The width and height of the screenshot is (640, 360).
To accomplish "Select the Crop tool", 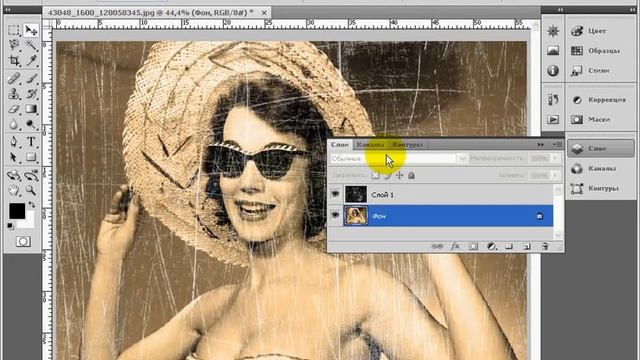I will click(x=14, y=61).
